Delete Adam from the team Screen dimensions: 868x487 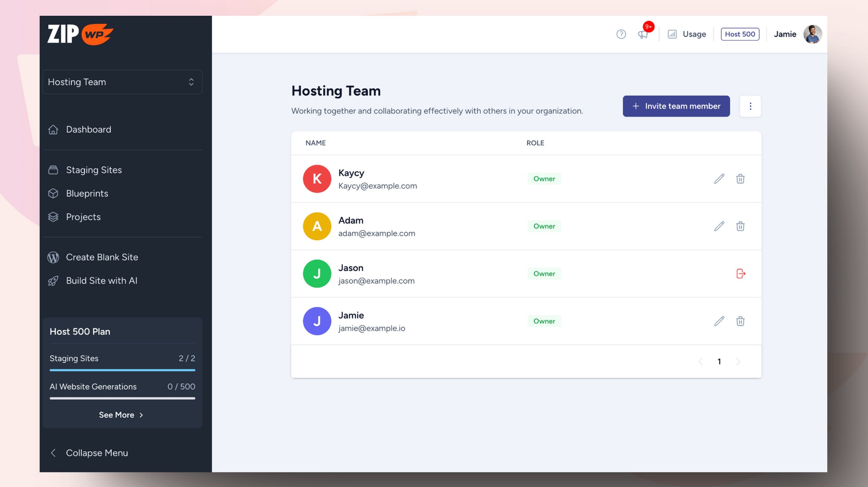click(x=741, y=226)
